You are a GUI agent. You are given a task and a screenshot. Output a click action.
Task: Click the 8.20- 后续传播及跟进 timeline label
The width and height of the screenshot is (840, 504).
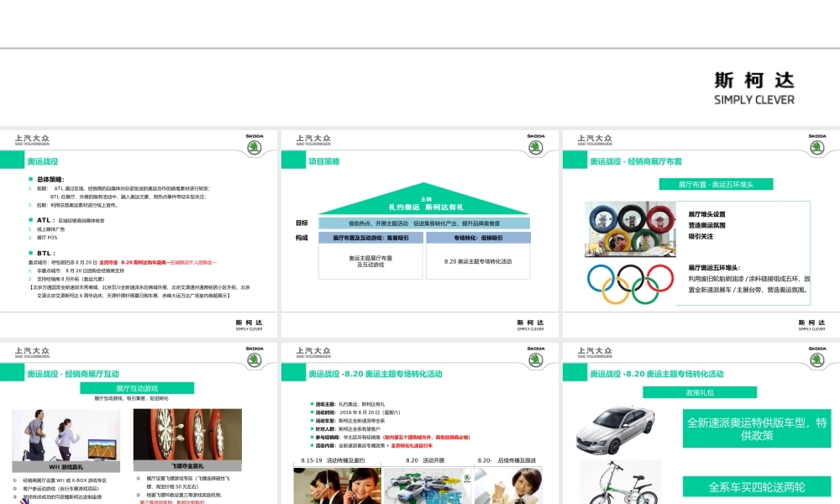coord(507,460)
